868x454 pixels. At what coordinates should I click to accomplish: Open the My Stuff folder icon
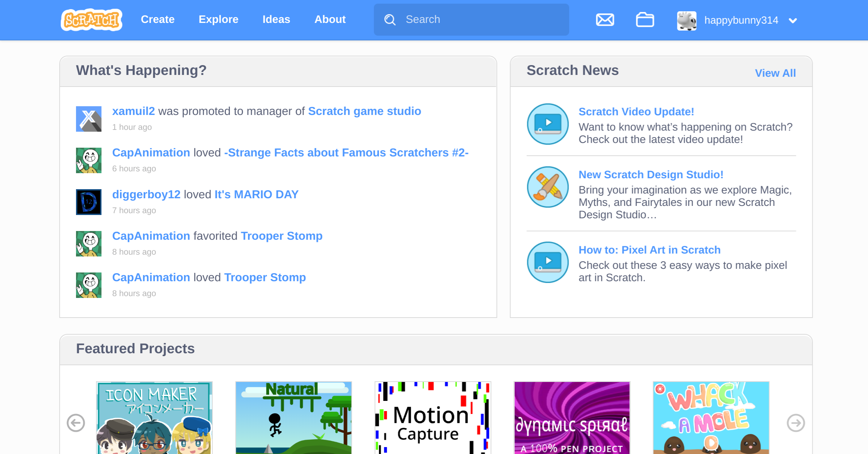[x=645, y=20]
